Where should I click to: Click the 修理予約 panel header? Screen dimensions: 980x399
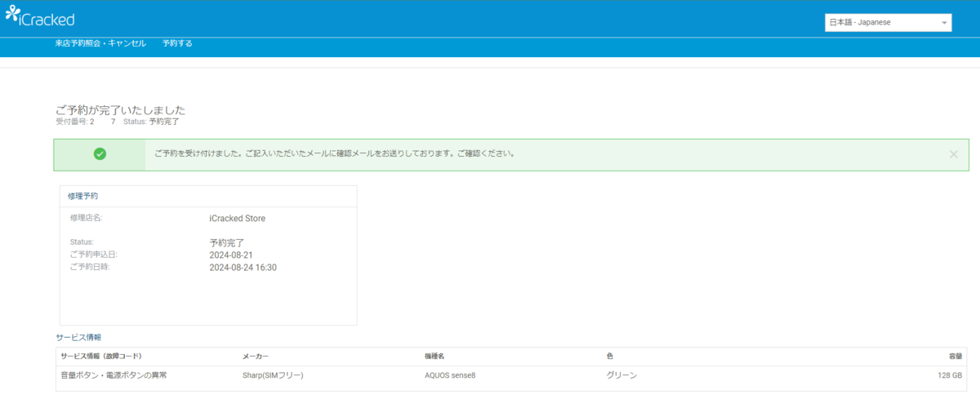(x=208, y=196)
